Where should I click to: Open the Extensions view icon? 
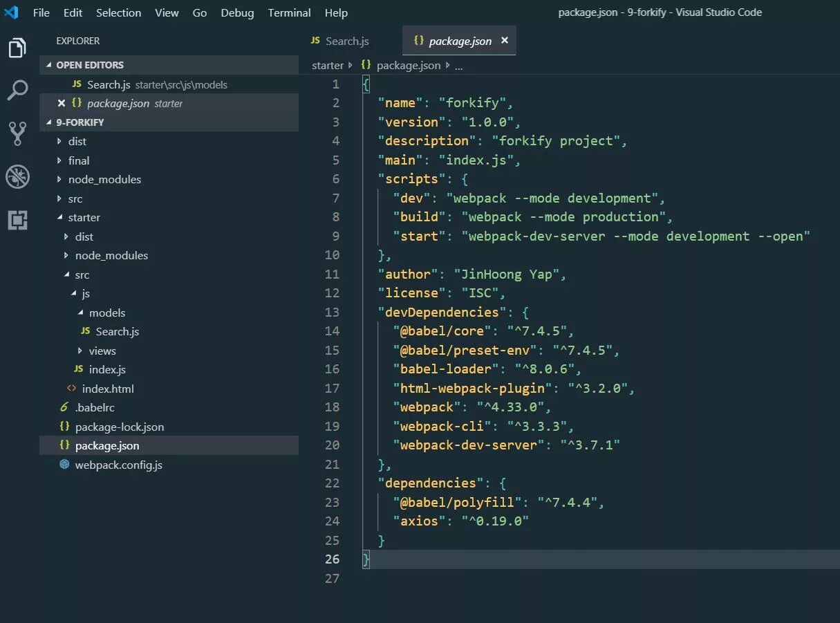(17, 220)
